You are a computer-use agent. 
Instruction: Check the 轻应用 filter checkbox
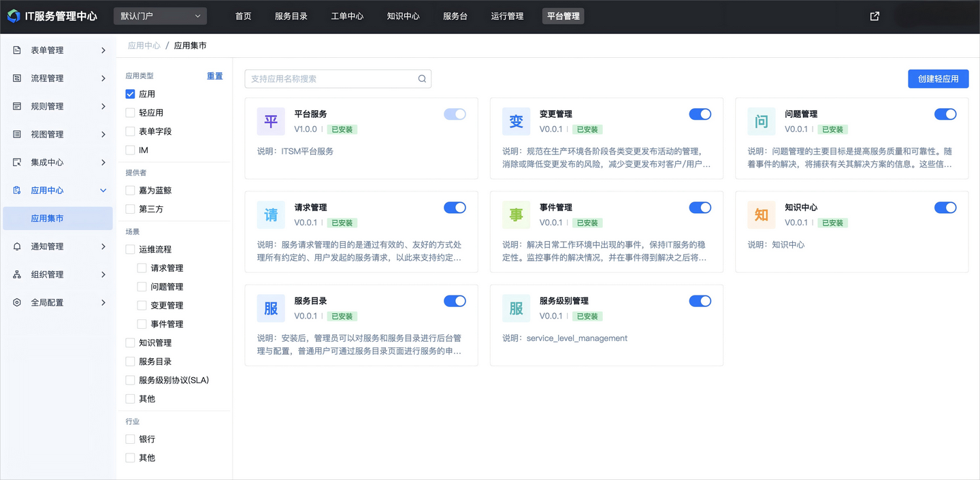130,112
